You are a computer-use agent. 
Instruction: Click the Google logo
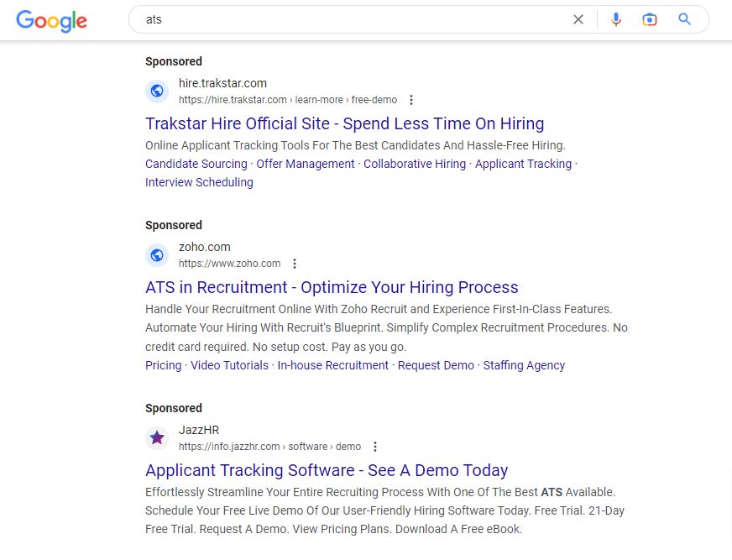[x=51, y=20]
